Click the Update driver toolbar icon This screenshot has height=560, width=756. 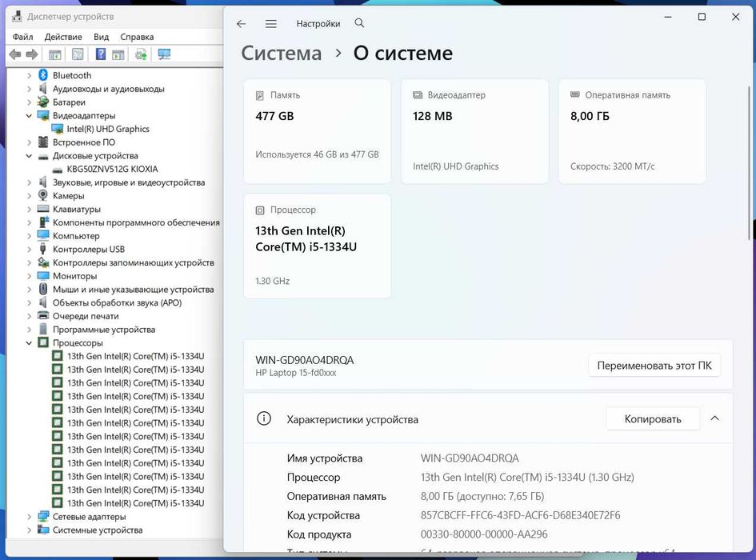(142, 54)
